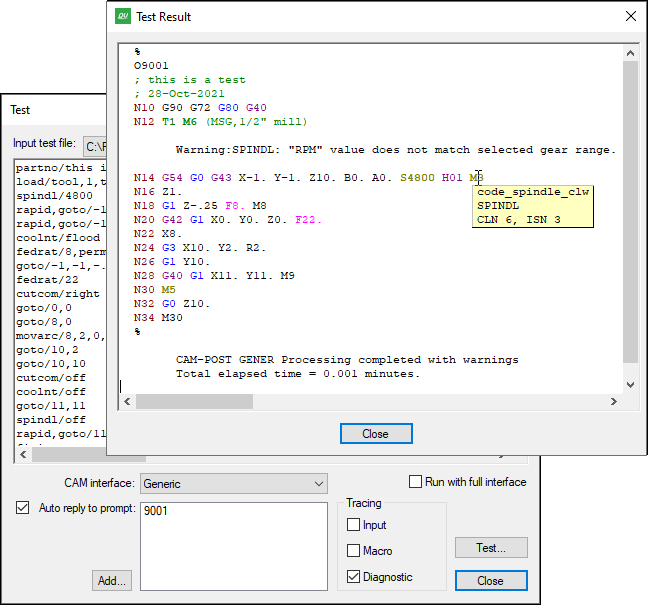
Task: Enable Input tracing checkbox
Action: pos(353,525)
